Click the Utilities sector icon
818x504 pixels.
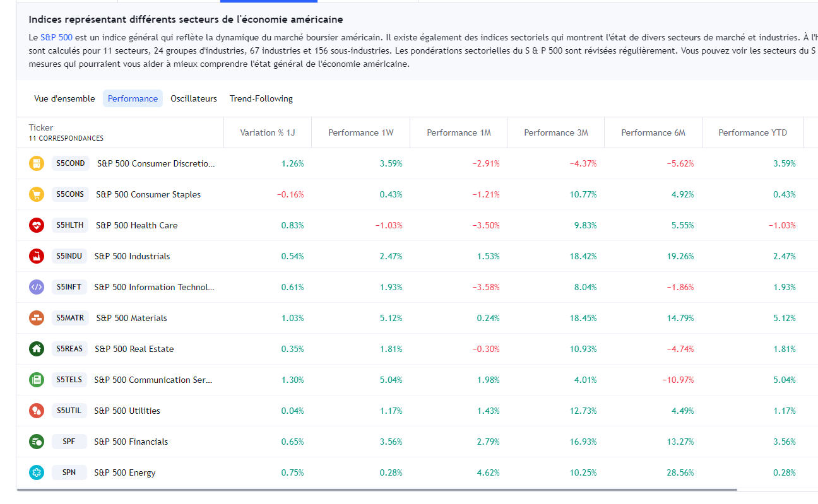(x=37, y=411)
